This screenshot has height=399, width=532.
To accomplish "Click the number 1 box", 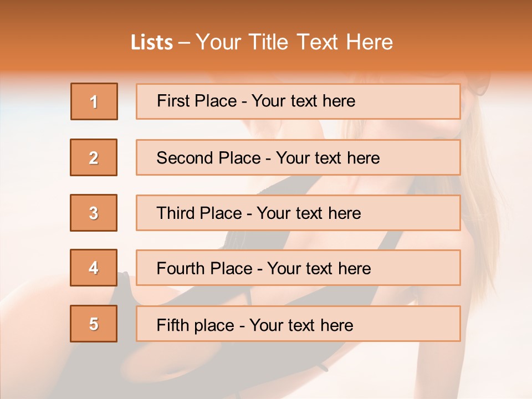I will coord(94,101).
